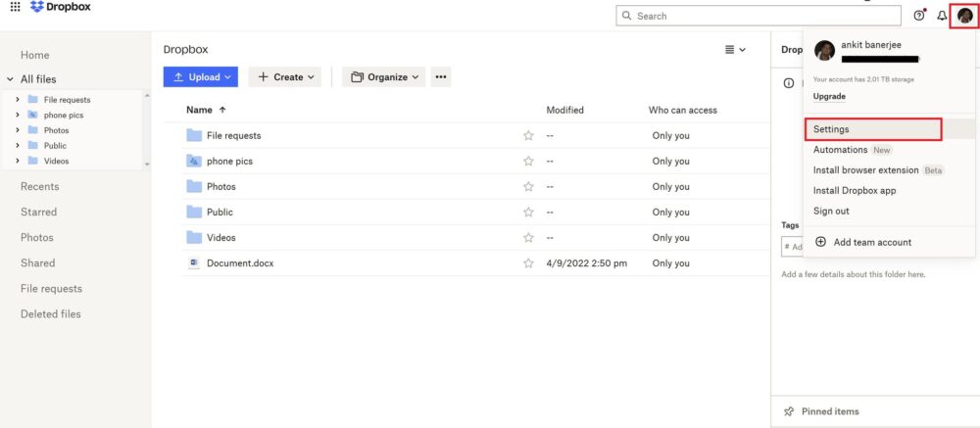Expand the Create dropdown
Viewport: 980px width, 428px height.
pyautogui.click(x=286, y=77)
